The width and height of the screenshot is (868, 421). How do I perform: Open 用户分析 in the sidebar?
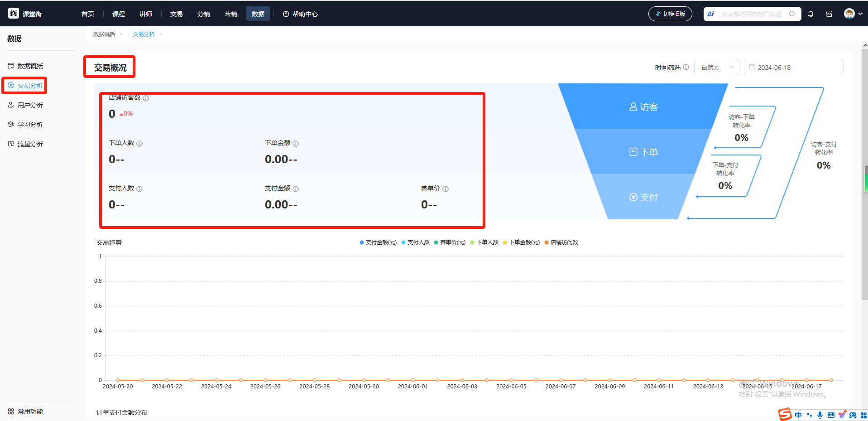[x=30, y=105]
